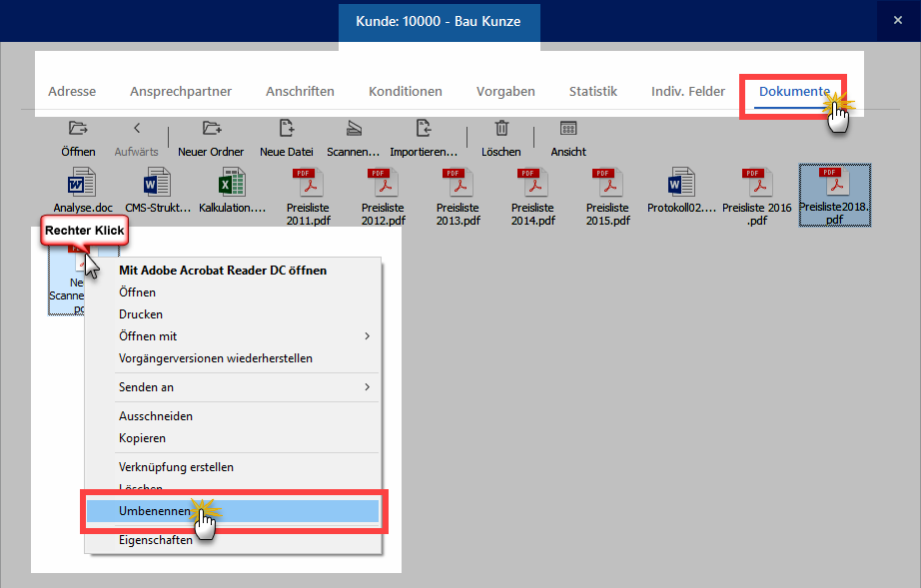Click the Öffnen folder toolbar icon
921x588 pixels.
point(78,129)
